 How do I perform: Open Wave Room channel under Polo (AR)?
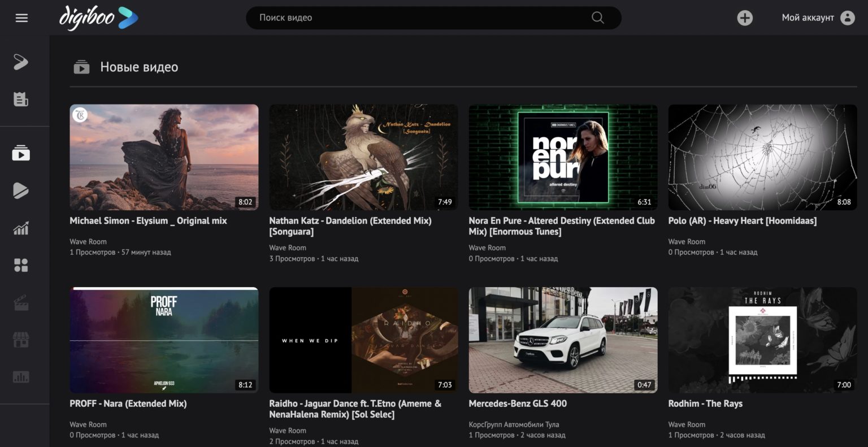pyautogui.click(x=687, y=241)
